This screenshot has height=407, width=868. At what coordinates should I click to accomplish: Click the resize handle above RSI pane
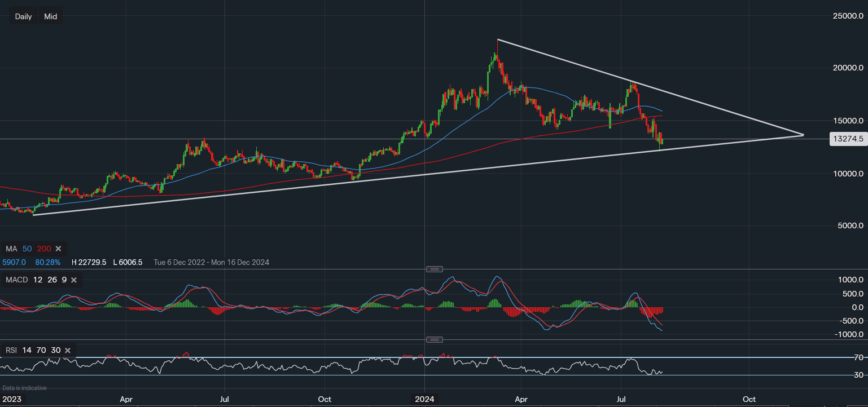(x=434, y=339)
